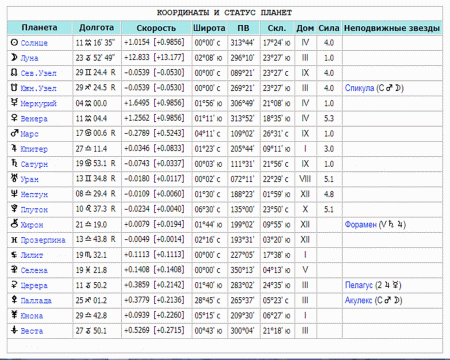Open the Акулекс fixed star link

(x=358, y=301)
